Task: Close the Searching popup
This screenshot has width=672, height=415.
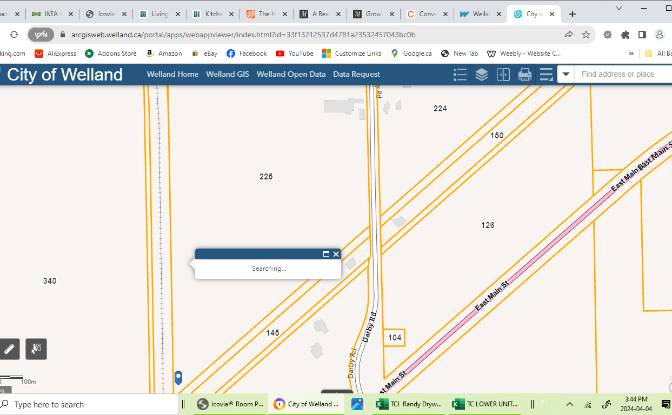Action: [x=336, y=254]
